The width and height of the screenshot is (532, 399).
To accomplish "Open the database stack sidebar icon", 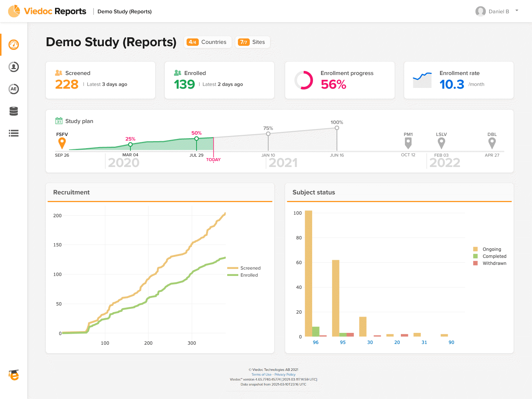I will click(x=14, y=111).
